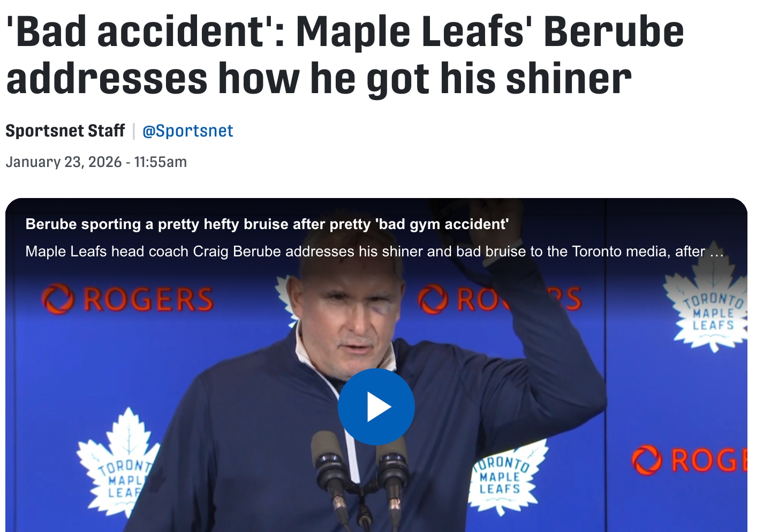
Task: Click the Sportsnet Staff author name
Action: pyautogui.click(x=65, y=131)
